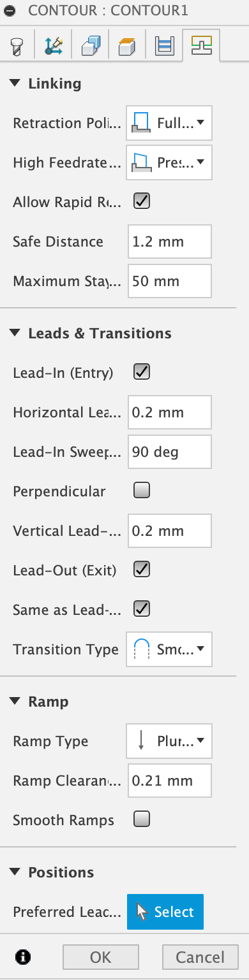Uncheck Lead-Out (Exit) checkbox

(x=141, y=569)
